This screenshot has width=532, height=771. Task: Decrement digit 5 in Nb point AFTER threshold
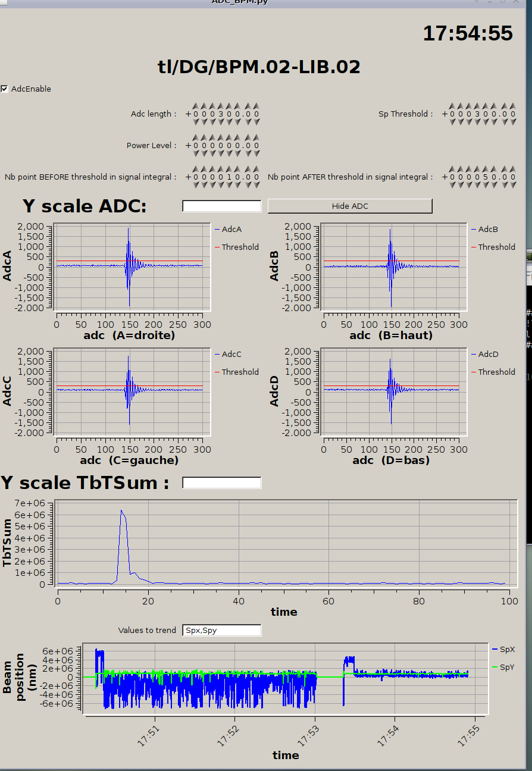click(x=484, y=185)
